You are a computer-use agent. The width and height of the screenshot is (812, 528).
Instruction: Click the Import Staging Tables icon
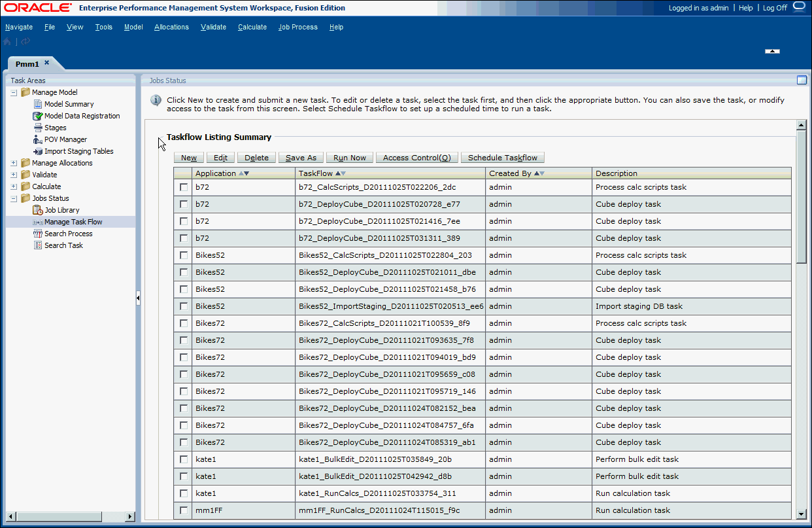pos(38,151)
